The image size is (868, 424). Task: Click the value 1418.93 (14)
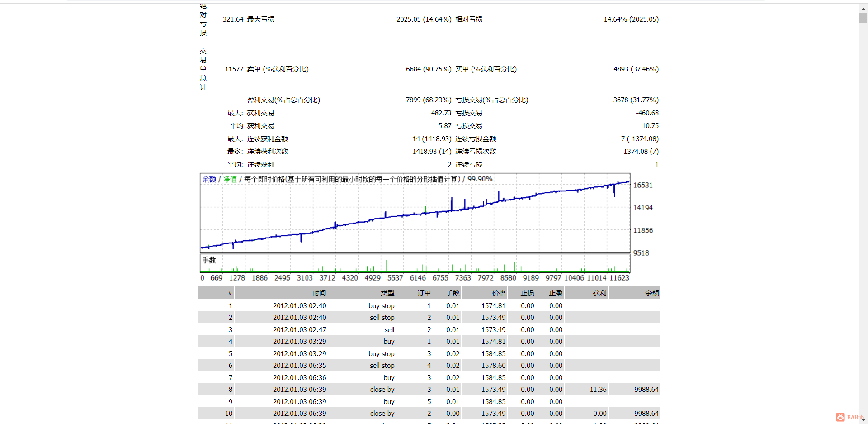coord(432,152)
